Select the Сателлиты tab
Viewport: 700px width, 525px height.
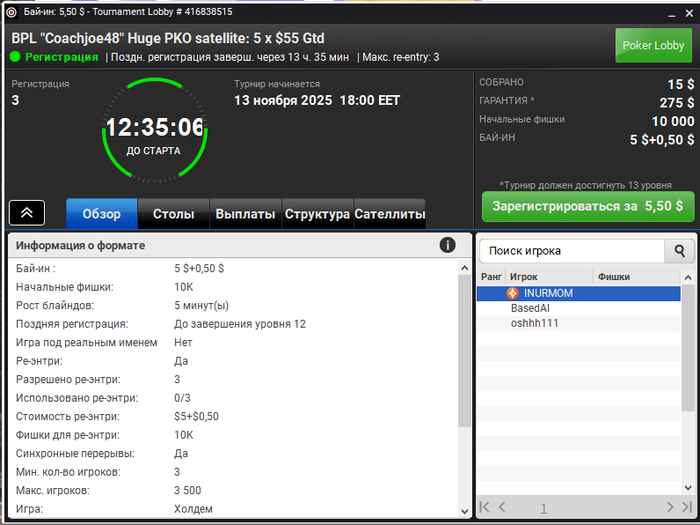click(390, 214)
